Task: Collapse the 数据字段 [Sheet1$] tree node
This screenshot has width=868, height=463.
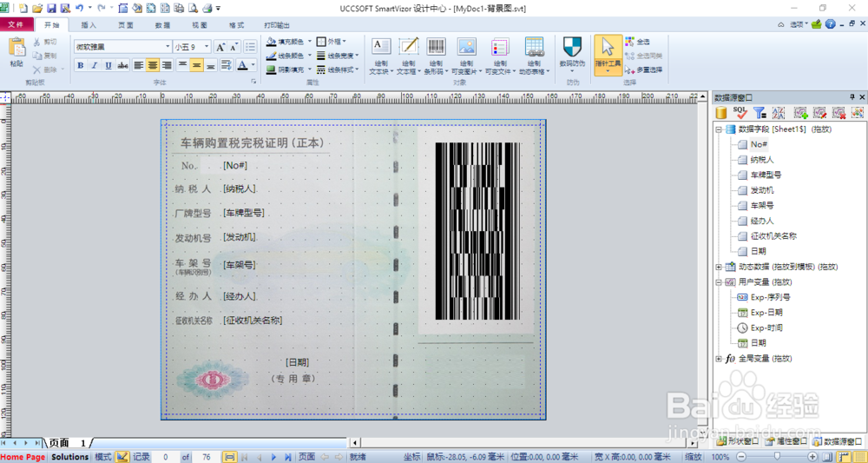Action: tap(719, 129)
